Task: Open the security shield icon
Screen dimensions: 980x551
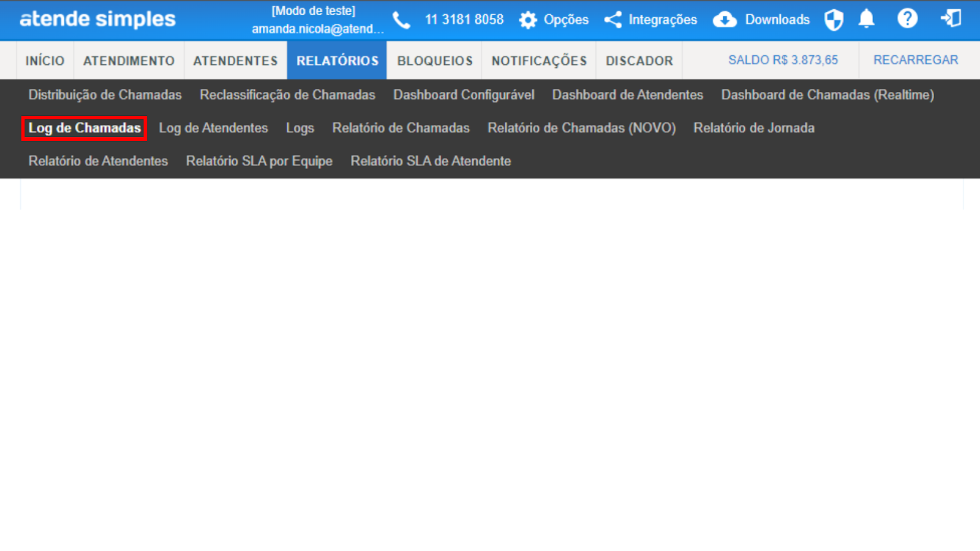Action: [x=834, y=20]
